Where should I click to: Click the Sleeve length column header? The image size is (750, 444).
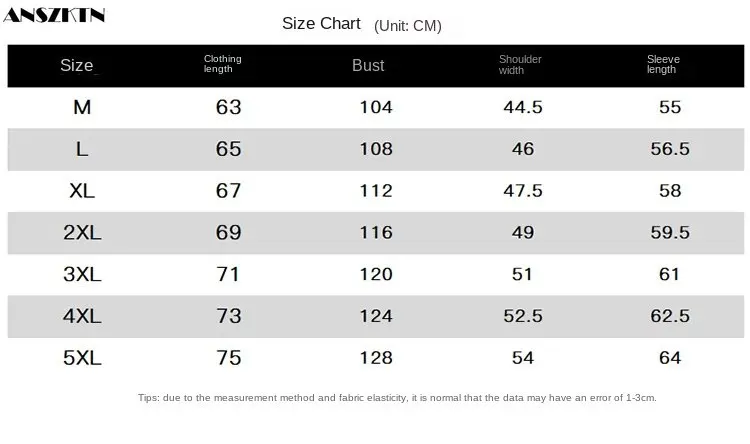[x=663, y=65]
